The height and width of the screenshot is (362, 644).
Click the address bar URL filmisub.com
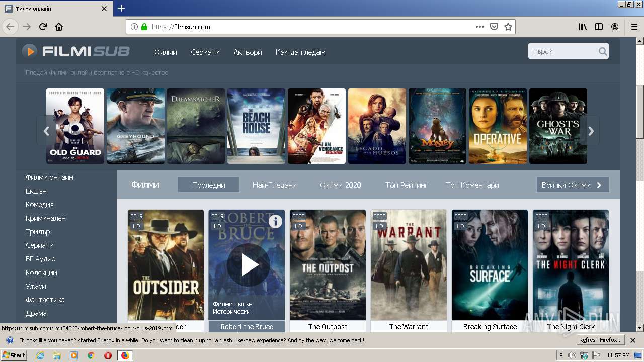181,27
